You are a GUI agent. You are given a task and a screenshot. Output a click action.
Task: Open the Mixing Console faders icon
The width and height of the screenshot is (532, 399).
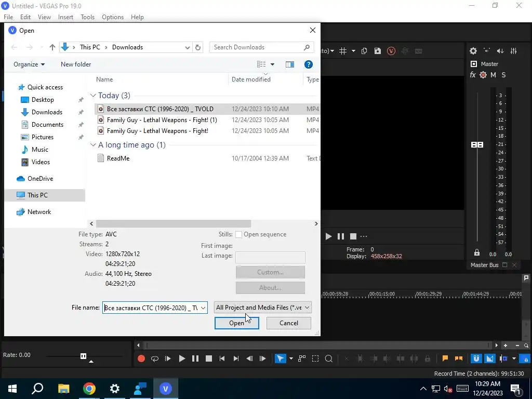[514, 51]
